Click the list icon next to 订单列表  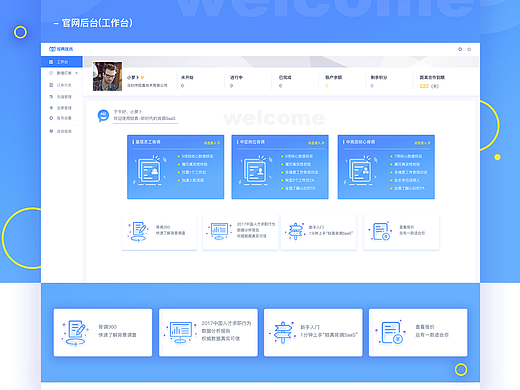pos(51,85)
